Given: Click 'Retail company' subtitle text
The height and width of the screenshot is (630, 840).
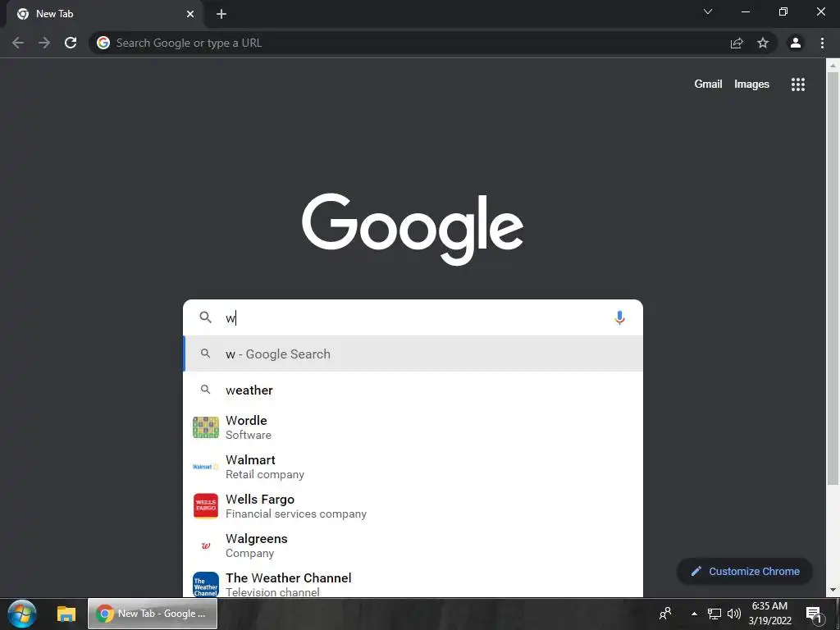Looking at the screenshot, I should pos(265,475).
